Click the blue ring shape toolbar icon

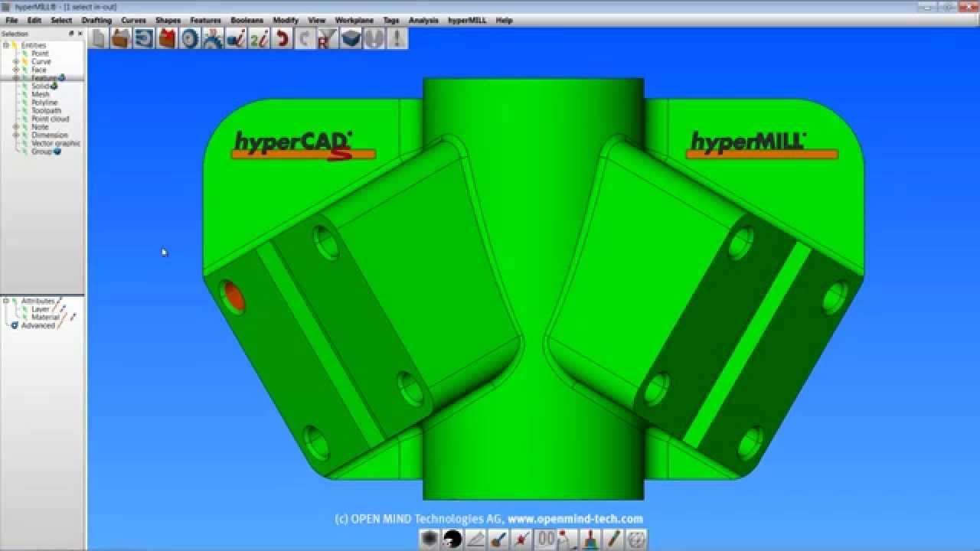pos(189,38)
